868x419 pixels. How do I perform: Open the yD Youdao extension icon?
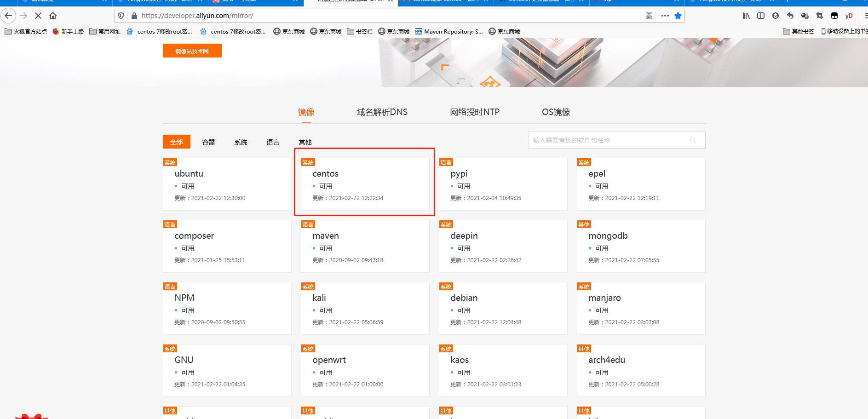(x=849, y=16)
